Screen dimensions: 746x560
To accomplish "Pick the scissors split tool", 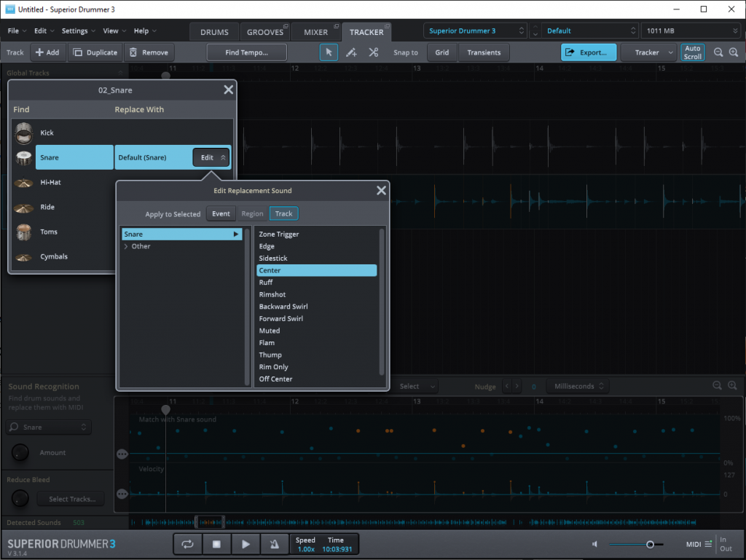I will click(x=374, y=52).
